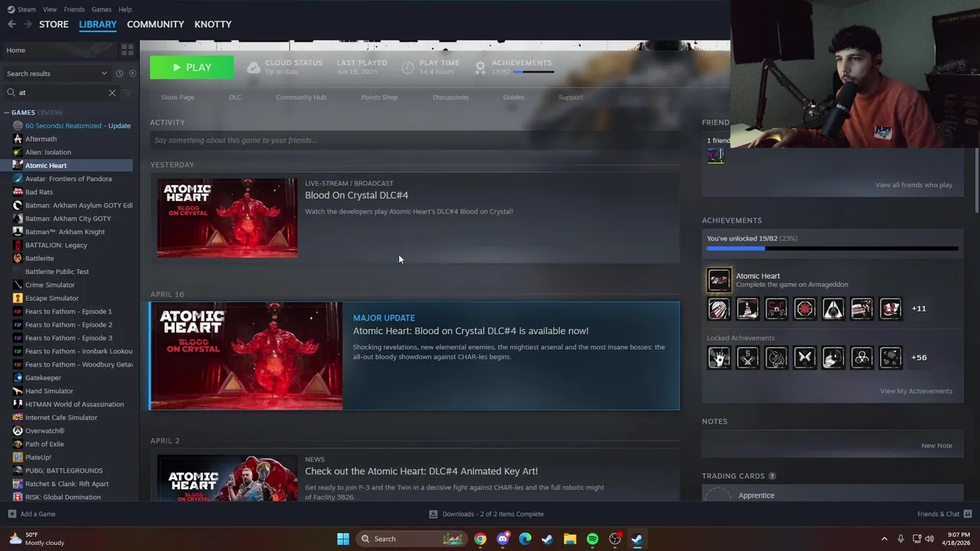Click the Home button in sidebar
980x551 pixels.
[x=59, y=50]
